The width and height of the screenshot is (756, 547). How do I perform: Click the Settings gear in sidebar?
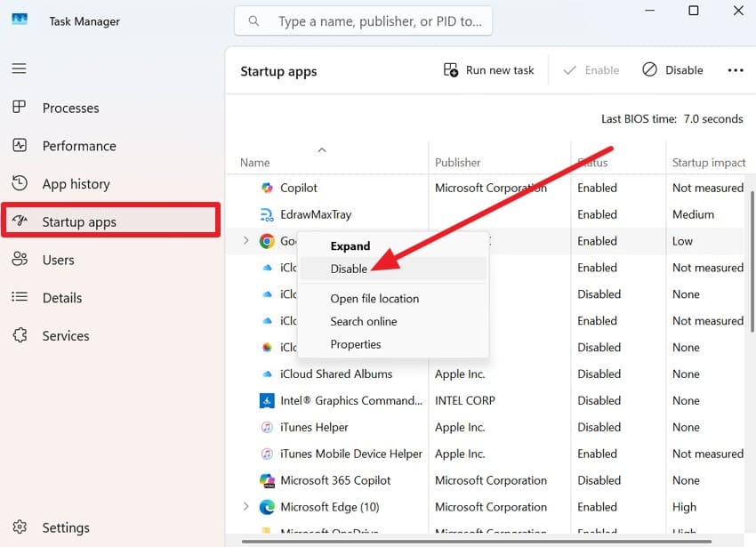20,527
